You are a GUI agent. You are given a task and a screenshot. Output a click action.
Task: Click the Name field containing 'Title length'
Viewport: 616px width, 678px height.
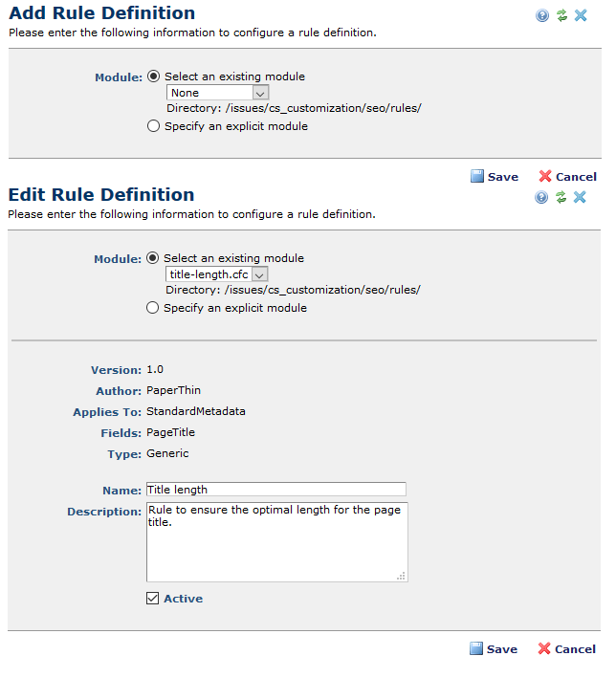point(275,490)
